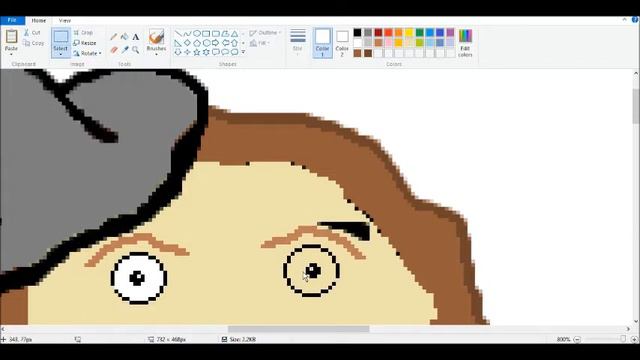Expand the Shapes gallery more arrow
This screenshot has width=640, height=360.
click(243, 52)
